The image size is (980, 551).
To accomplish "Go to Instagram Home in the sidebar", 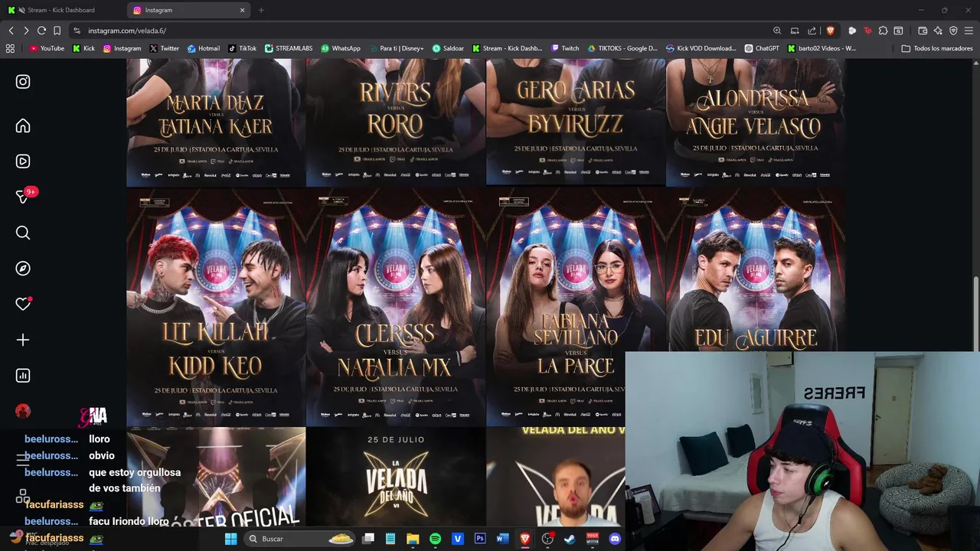I will pyautogui.click(x=23, y=126).
